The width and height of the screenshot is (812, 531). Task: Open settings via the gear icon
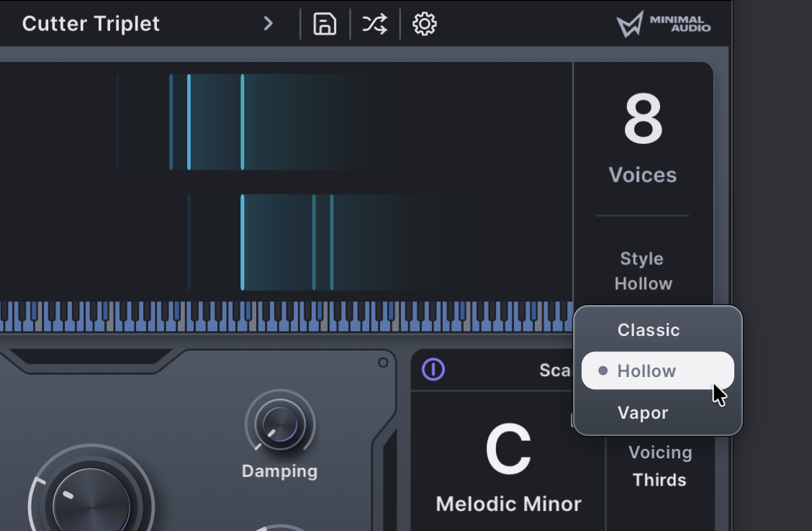(x=425, y=24)
